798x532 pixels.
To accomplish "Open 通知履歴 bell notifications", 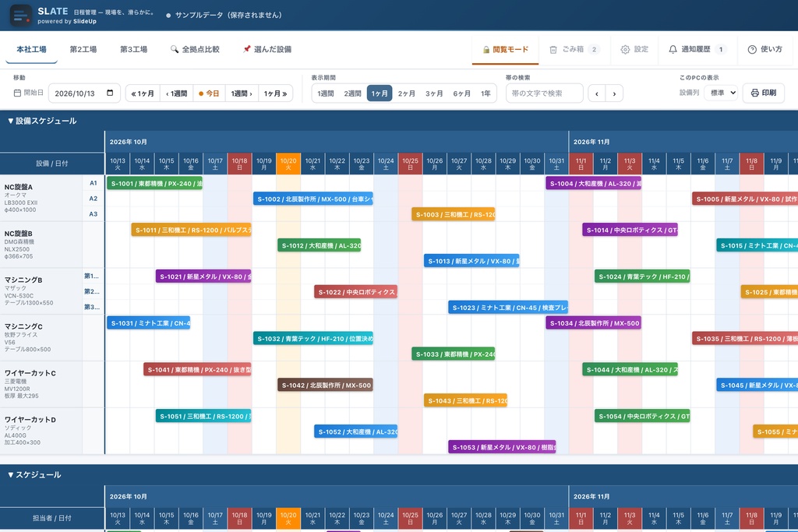I will 673,49.
